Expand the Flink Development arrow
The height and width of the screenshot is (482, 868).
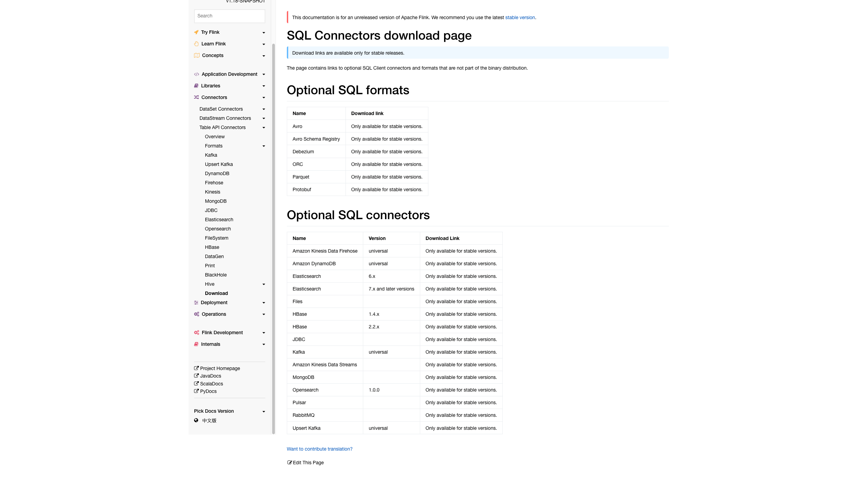(264, 333)
